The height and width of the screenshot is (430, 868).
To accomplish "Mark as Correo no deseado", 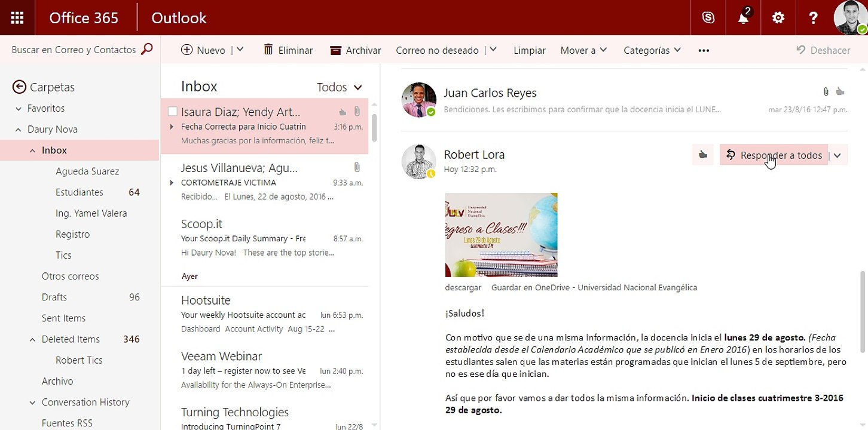I will [x=437, y=50].
